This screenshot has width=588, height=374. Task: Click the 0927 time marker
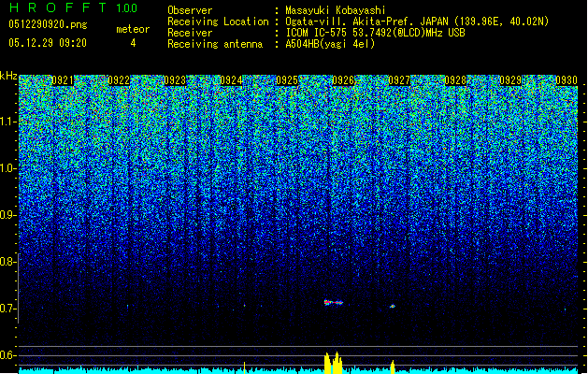pyautogui.click(x=399, y=80)
